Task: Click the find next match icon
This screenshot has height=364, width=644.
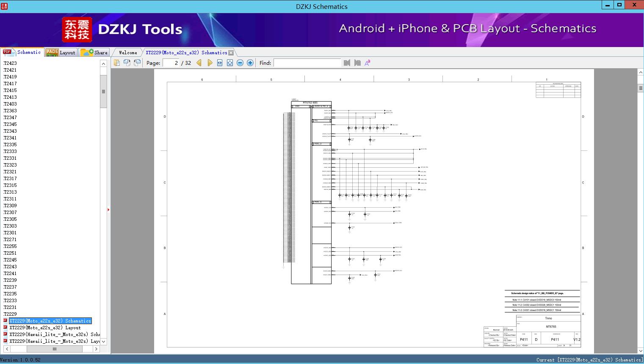Action: [357, 63]
